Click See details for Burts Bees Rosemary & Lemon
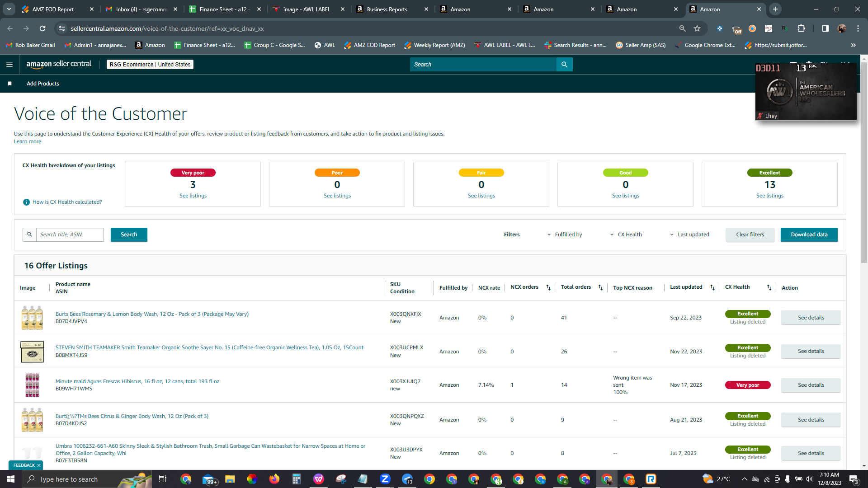The height and width of the screenshot is (488, 868). [811, 318]
